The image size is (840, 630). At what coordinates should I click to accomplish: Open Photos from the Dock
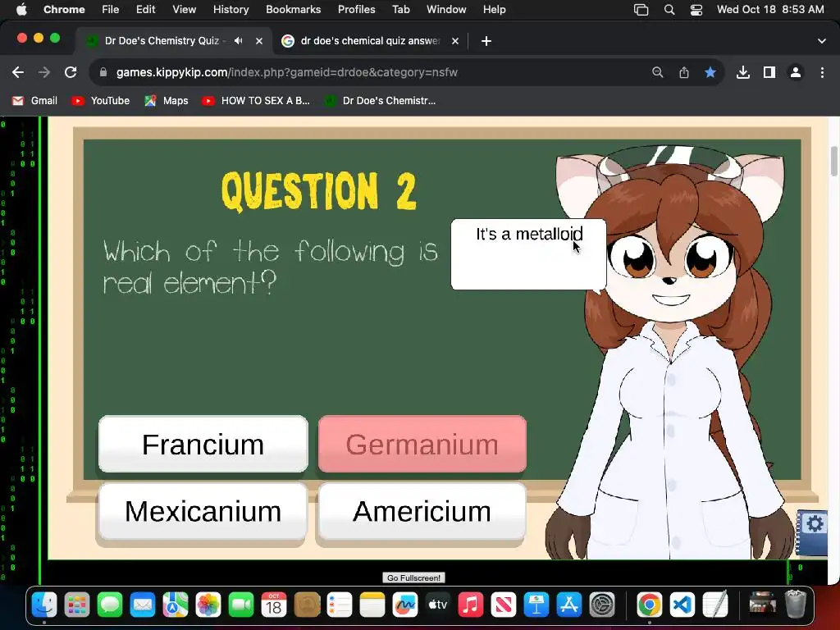point(208,605)
